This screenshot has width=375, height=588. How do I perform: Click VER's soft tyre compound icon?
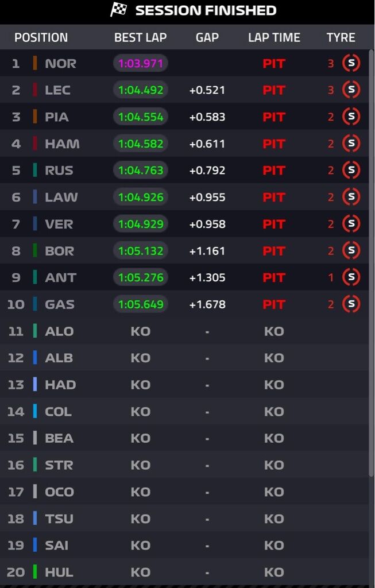(x=351, y=224)
